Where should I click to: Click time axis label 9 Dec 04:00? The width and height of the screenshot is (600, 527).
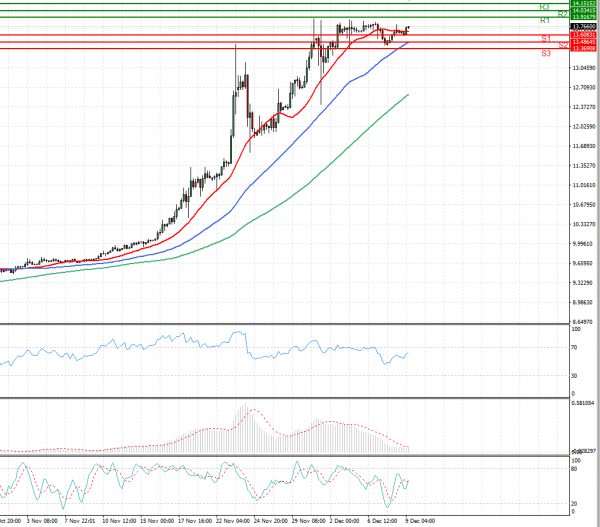pos(420,521)
